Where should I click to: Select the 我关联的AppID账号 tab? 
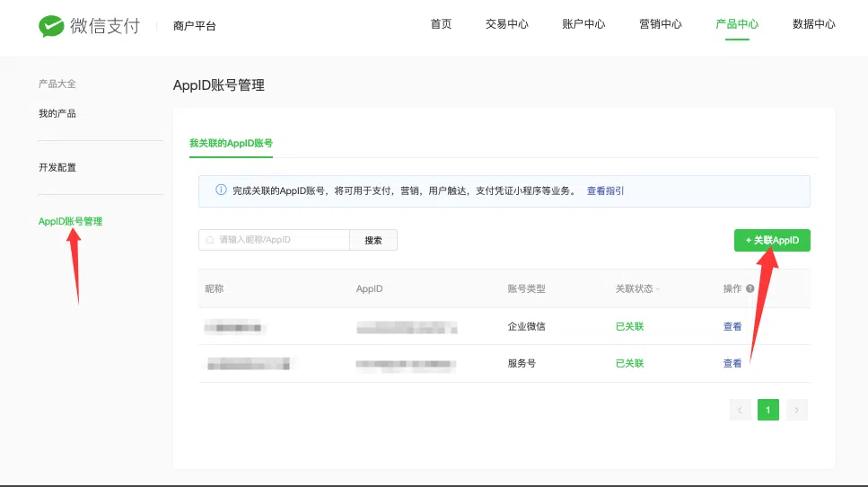pyautogui.click(x=231, y=143)
